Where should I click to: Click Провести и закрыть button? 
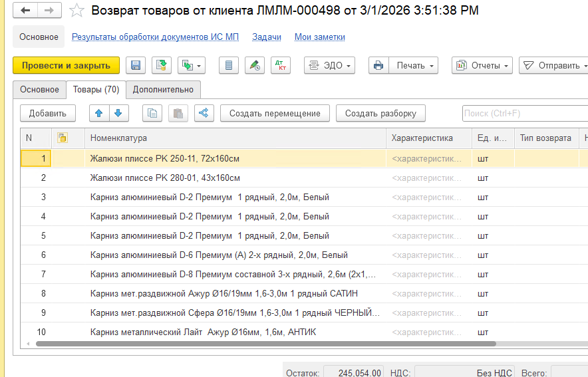click(x=66, y=66)
